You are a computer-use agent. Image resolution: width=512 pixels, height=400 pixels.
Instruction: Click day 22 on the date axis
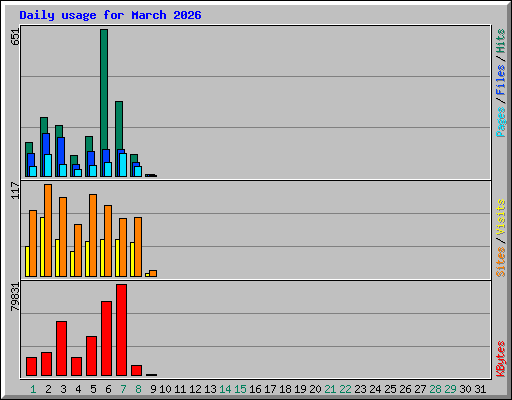345,389
